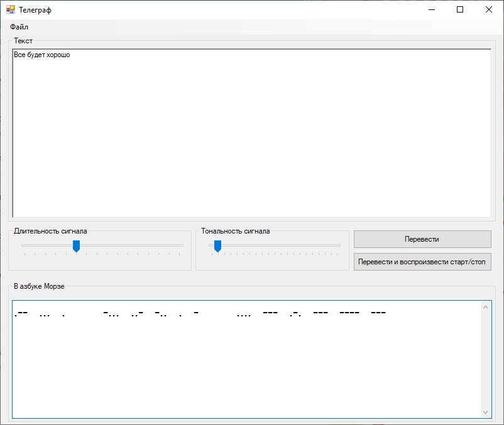Click the Morse output scroll-down arrow
This screenshot has width=504, height=425.
coord(485,412)
